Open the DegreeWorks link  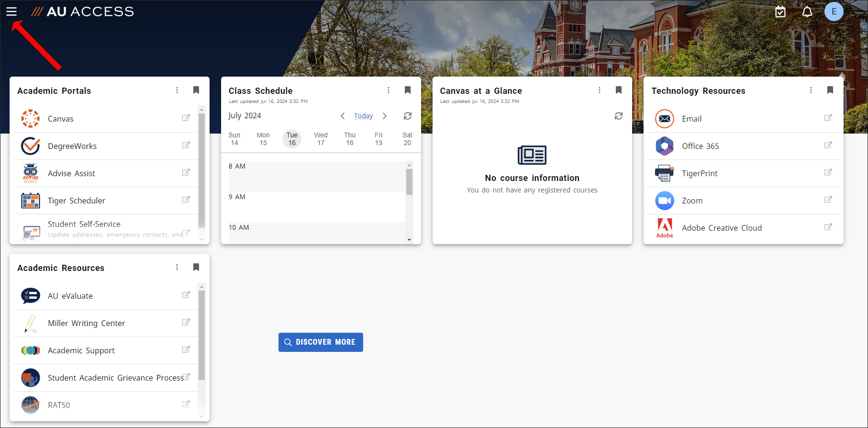click(x=72, y=146)
